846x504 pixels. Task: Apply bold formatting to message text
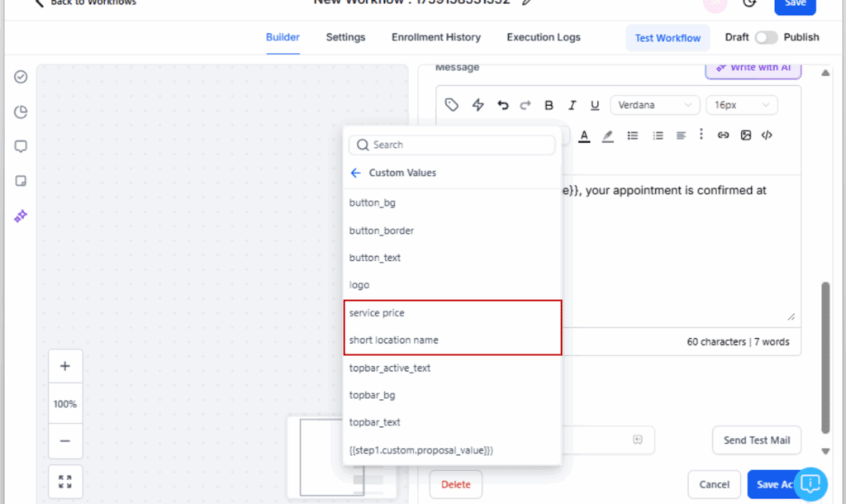(549, 105)
